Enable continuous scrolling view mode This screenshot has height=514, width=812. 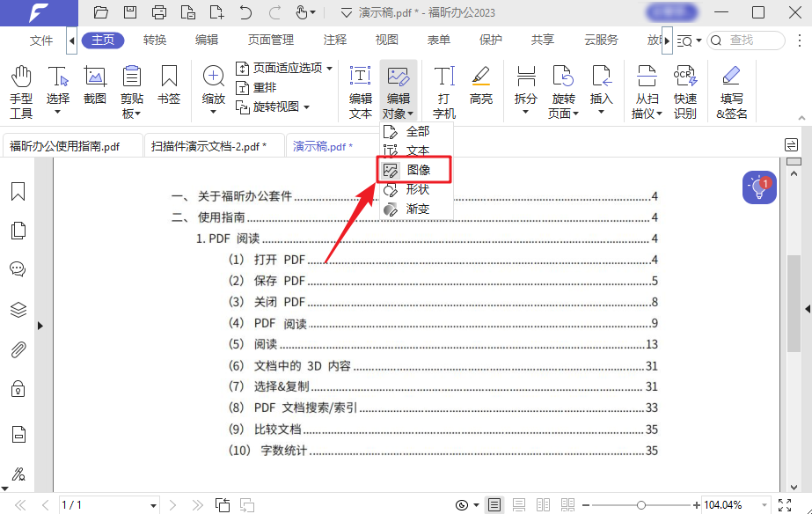pyautogui.click(x=518, y=504)
